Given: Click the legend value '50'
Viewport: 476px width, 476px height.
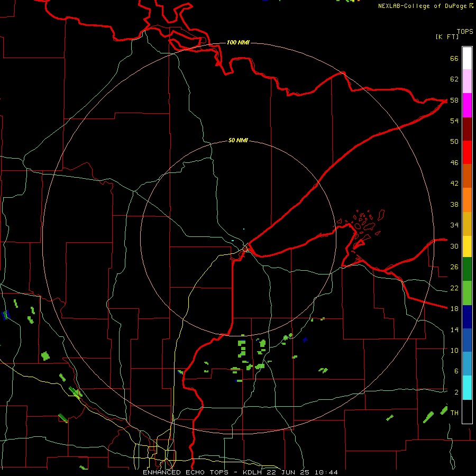Looking at the screenshot, I should (x=454, y=142).
